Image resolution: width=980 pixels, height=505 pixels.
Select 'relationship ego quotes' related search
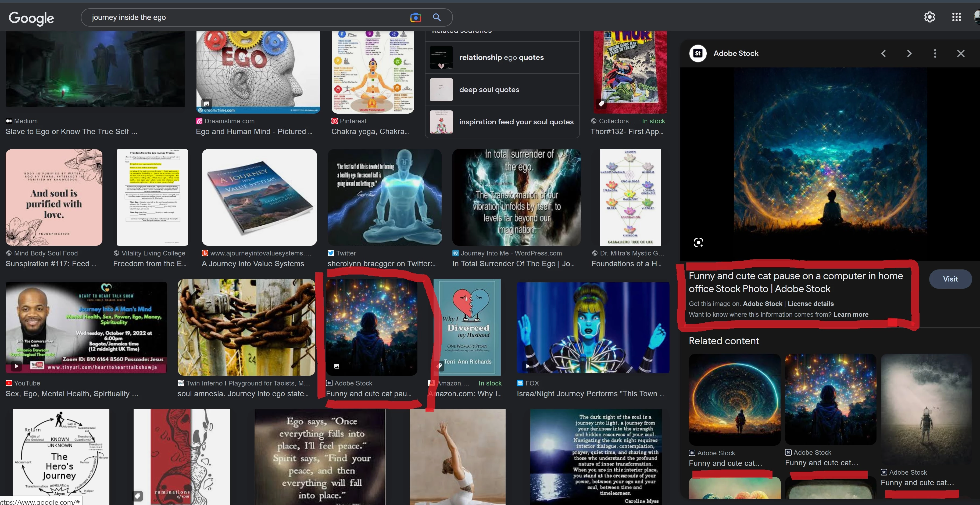[501, 57]
